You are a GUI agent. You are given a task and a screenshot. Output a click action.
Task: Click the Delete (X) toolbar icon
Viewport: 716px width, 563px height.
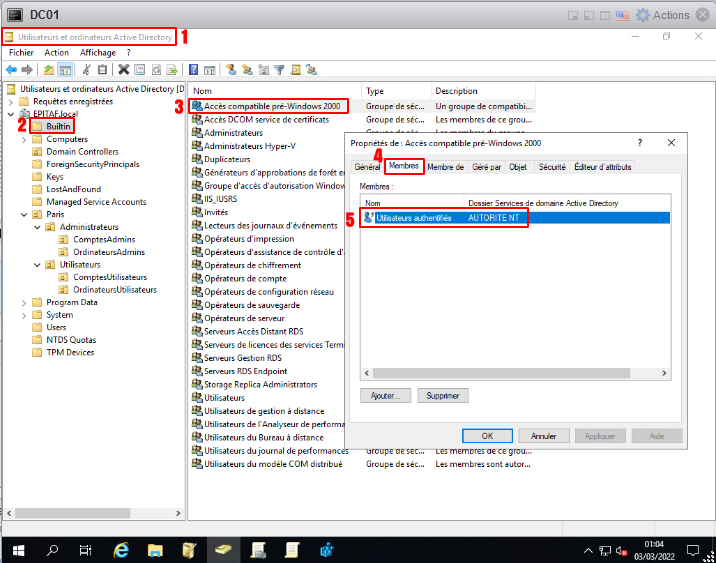click(123, 70)
